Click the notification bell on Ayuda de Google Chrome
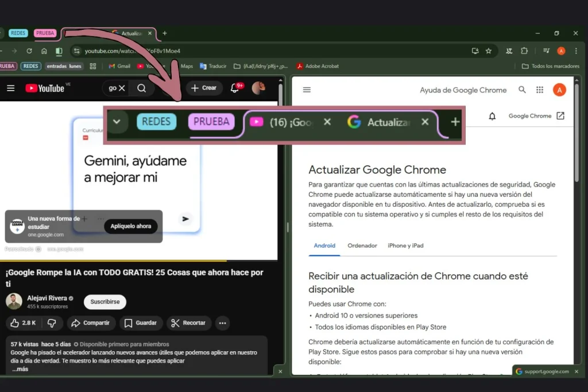 [492, 116]
